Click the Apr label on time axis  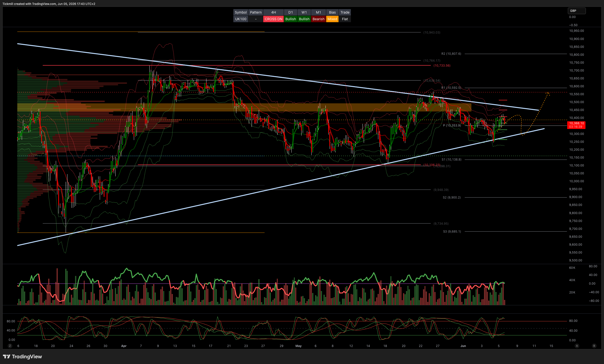[x=124, y=346]
